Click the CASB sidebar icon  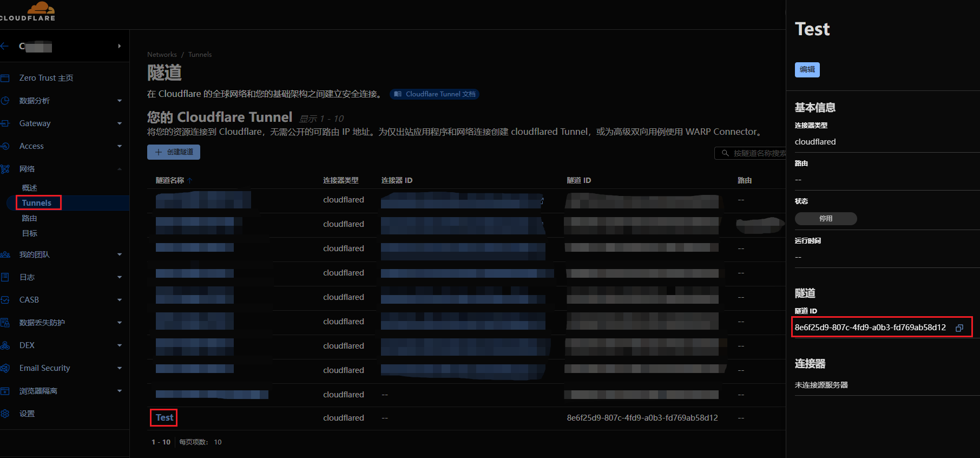[5, 300]
